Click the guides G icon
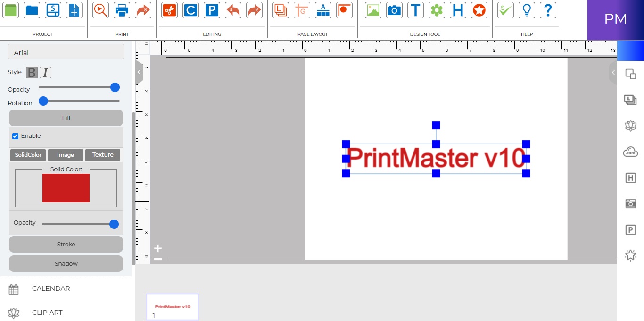Viewport: 644px width, 321px height. point(302,10)
